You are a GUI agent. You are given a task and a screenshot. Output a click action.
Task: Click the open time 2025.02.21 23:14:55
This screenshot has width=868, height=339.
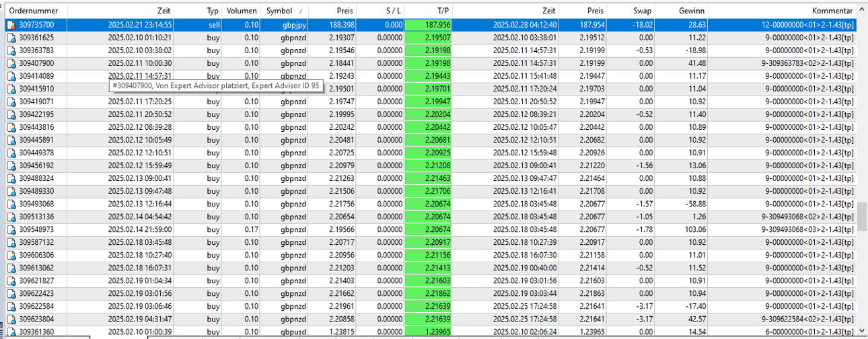click(140, 25)
